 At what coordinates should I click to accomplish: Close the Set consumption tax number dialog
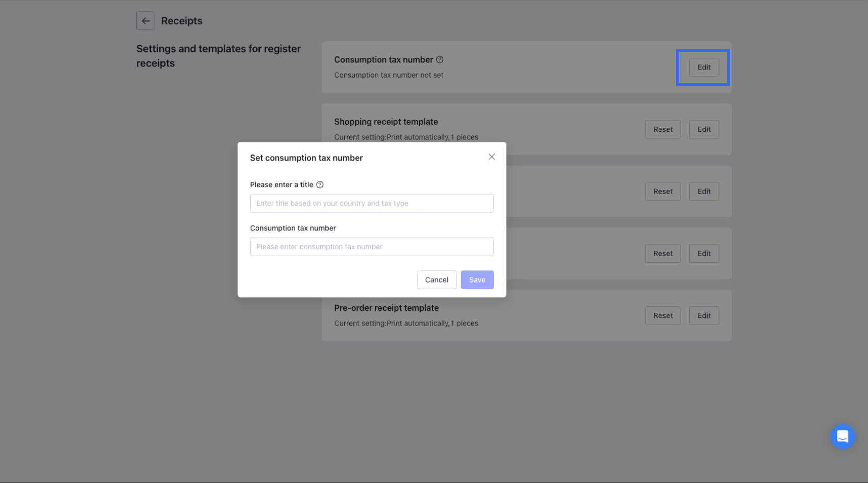point(492,157)
